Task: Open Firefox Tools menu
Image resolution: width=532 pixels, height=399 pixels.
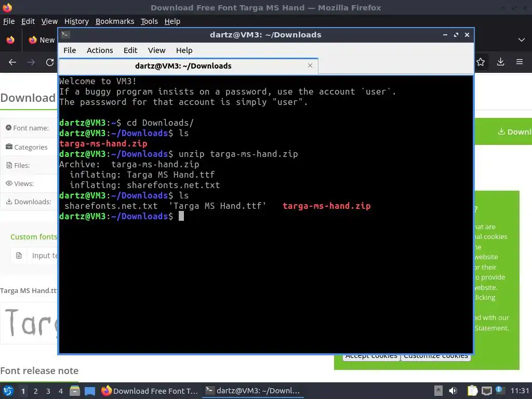Action: (149, 21)
